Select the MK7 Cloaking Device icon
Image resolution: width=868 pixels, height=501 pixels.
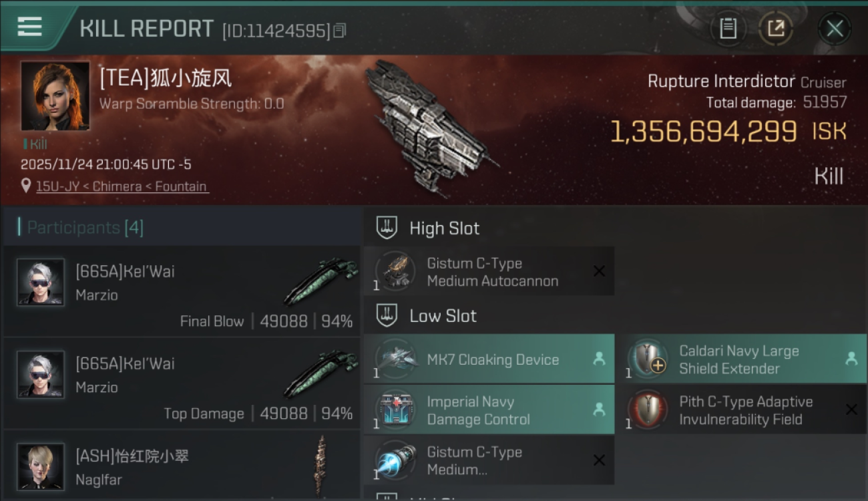coord(395,359)
